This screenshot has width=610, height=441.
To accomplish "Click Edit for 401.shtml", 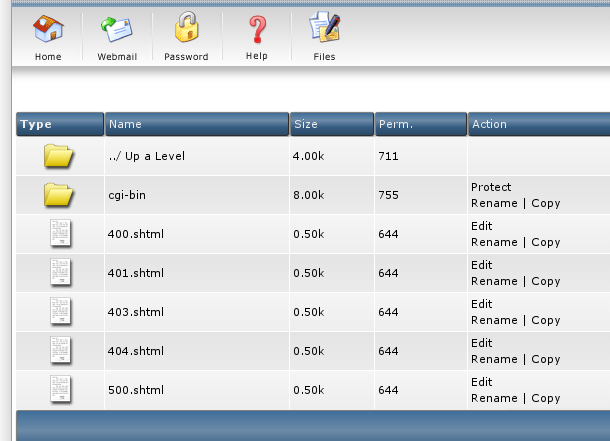I will coord(482,265).
